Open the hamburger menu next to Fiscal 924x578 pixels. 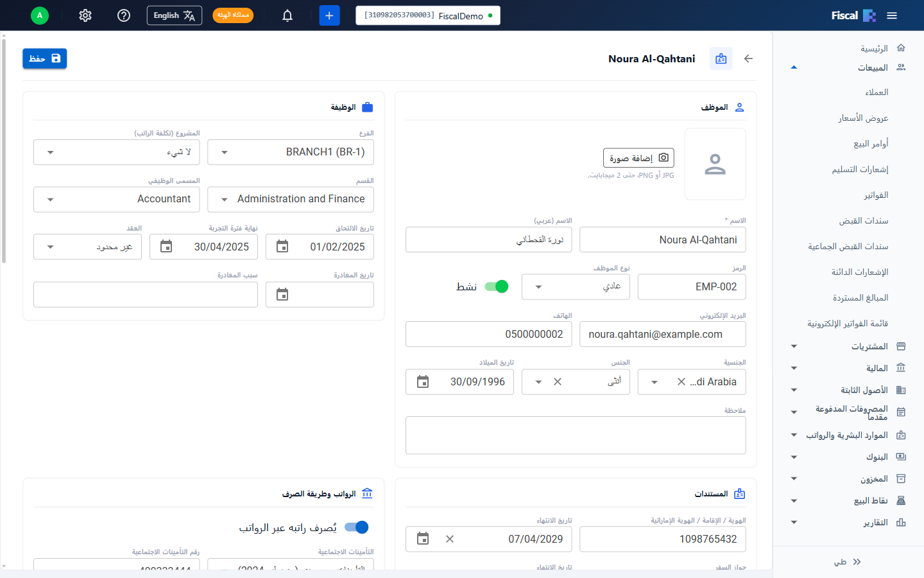(x=892, y=15)
